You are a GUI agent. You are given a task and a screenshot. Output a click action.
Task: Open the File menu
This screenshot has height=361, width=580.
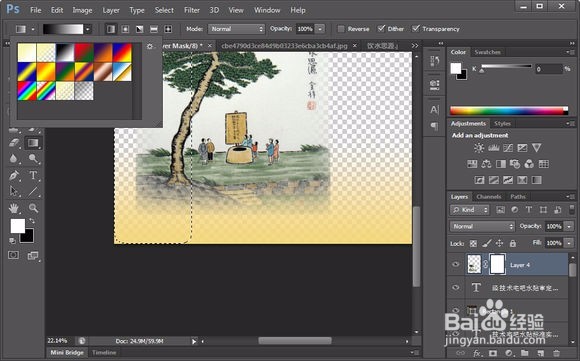point(36,10)
